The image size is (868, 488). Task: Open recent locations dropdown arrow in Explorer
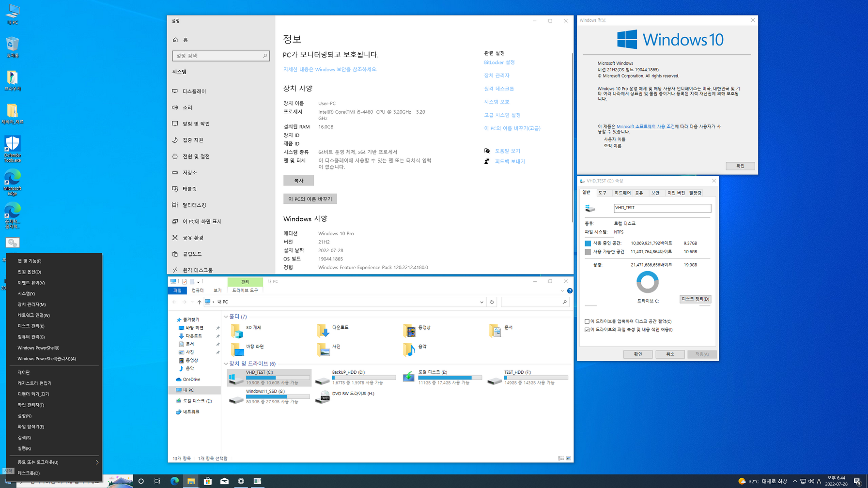[x=192, y=302]
